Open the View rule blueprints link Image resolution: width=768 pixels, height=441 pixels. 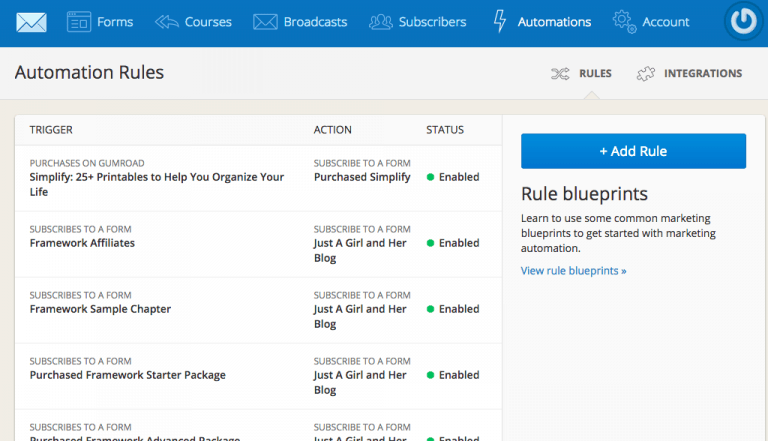tap(574, 271)
